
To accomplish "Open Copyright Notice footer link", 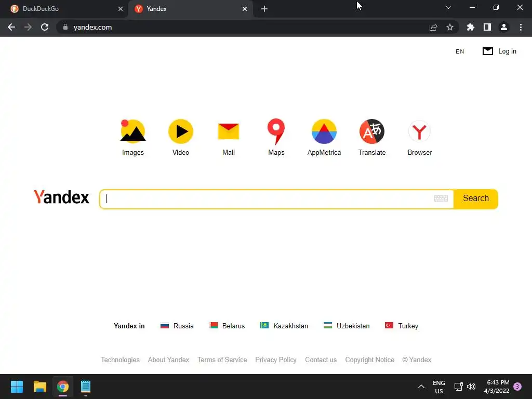I will click(x=369, y=360).
